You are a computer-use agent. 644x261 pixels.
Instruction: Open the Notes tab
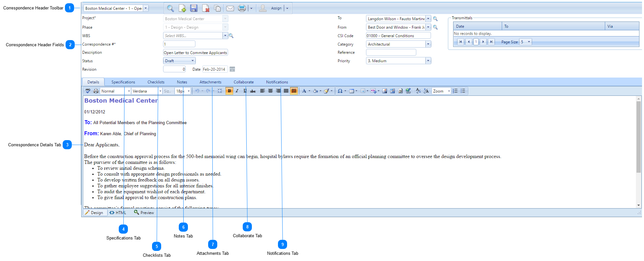[x=182, y=82]
